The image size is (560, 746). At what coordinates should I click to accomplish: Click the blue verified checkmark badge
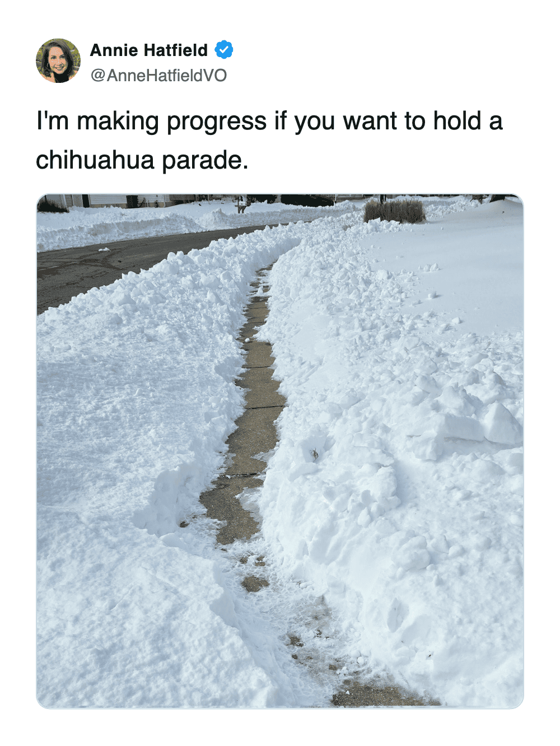[224, 50]
